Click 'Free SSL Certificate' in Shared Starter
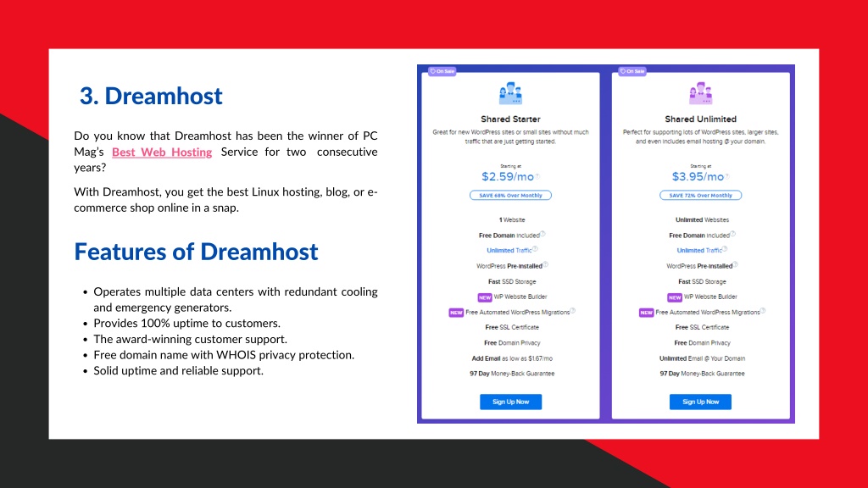The height and width of the screenshot is (488, 868). coord(511,328)
